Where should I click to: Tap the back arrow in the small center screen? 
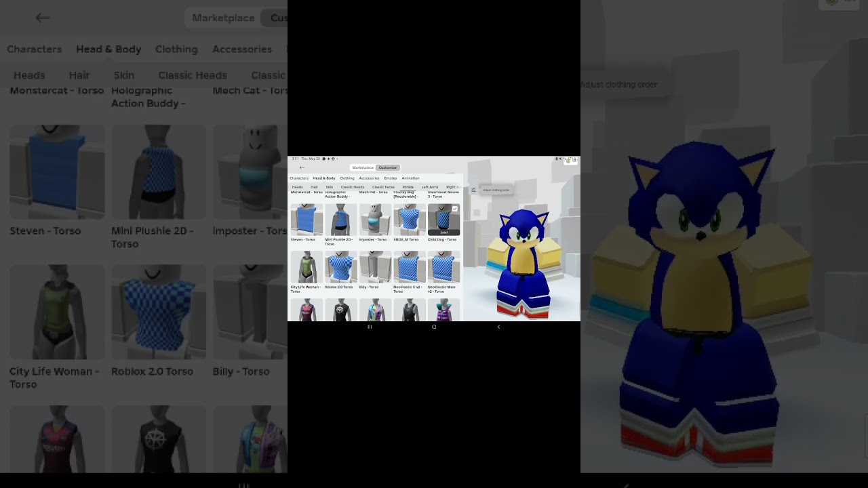[x=302, y=167]
